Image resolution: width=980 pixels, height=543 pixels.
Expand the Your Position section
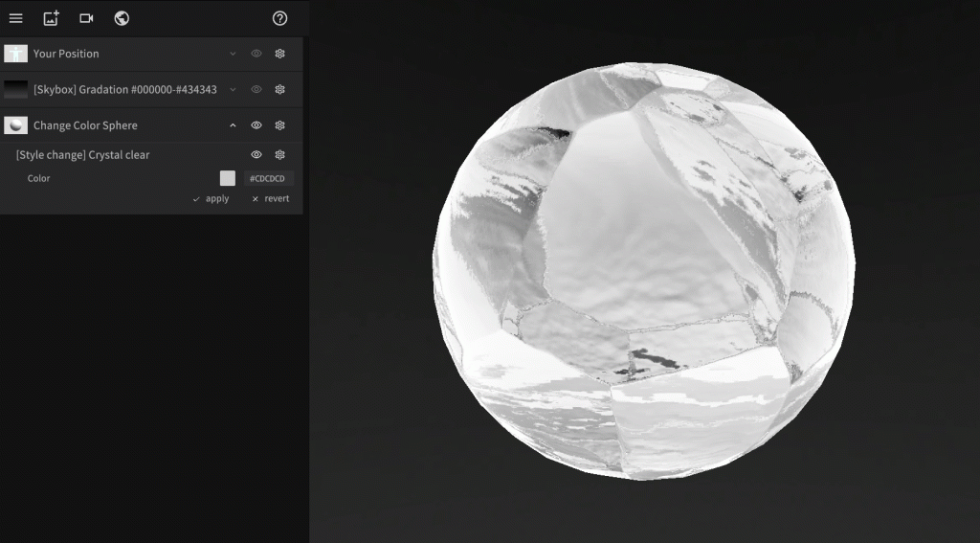(x=233, y=54)
